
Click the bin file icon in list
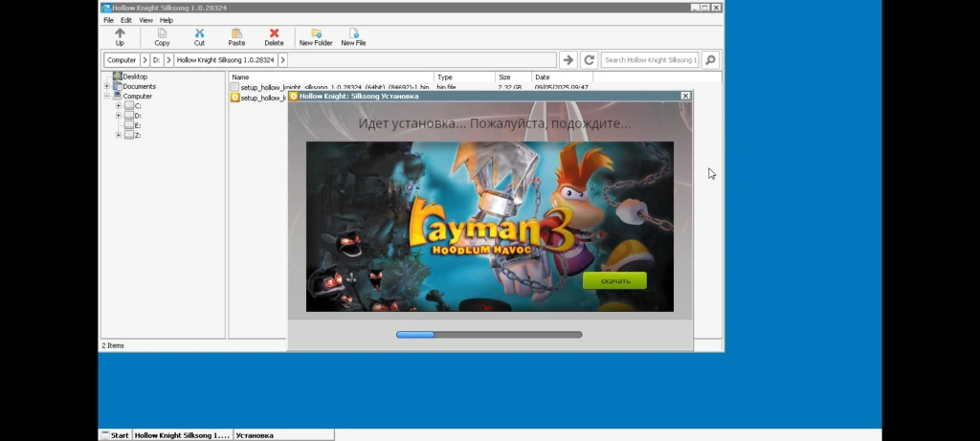tap(235, 87)
